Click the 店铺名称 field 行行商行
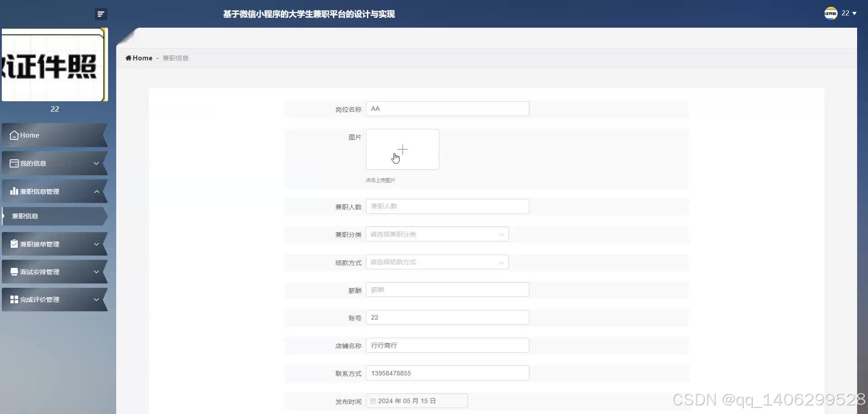The width and height of the screenshot is (868, 414). point(448,345)
